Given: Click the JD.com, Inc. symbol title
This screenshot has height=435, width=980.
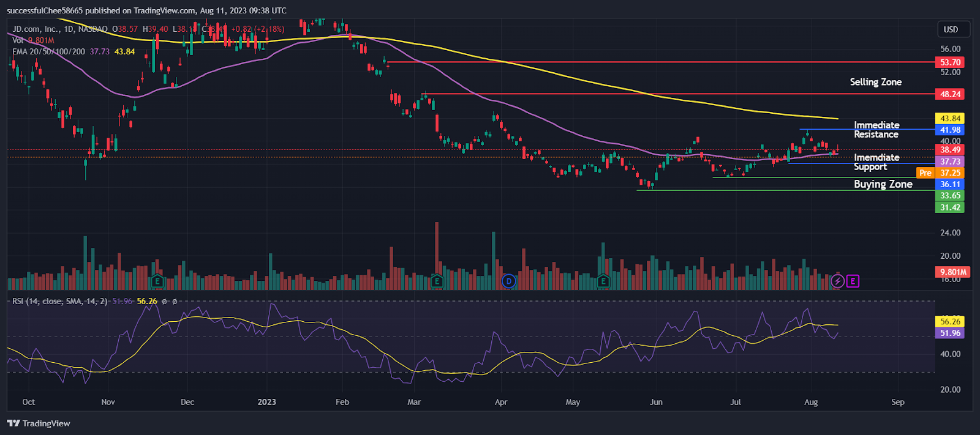Looking at the screenshot, I should [36, 29].
